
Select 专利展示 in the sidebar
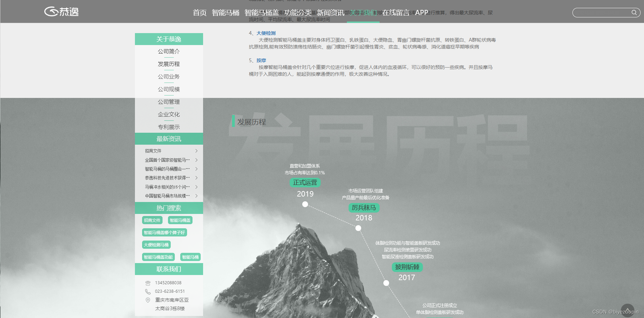169,127
